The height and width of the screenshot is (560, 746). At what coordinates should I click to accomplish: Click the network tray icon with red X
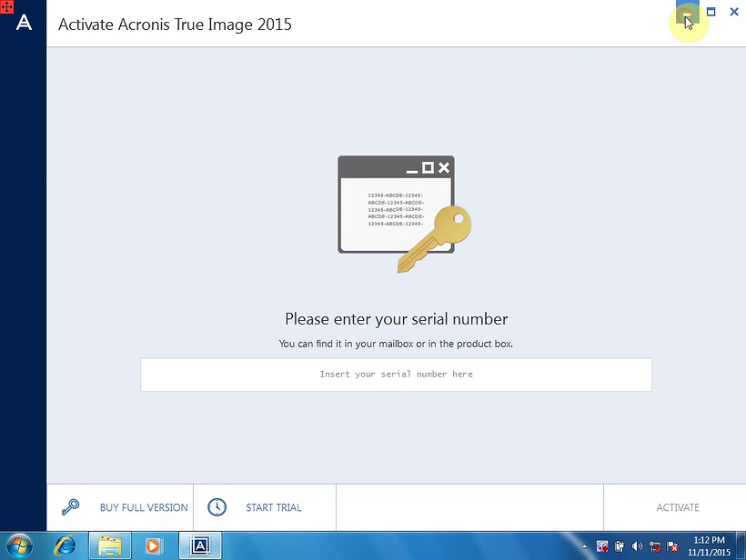[x=655, y=546]
